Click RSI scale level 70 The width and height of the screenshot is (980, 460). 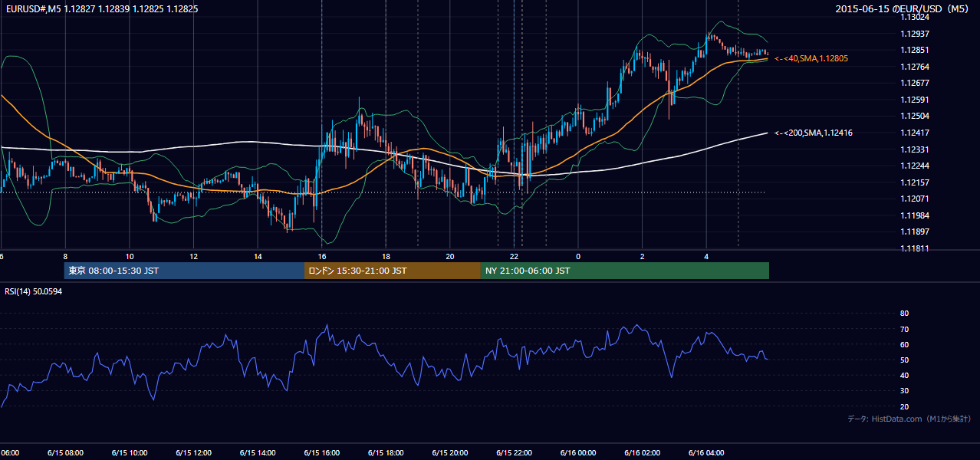[x=904, y=329]
